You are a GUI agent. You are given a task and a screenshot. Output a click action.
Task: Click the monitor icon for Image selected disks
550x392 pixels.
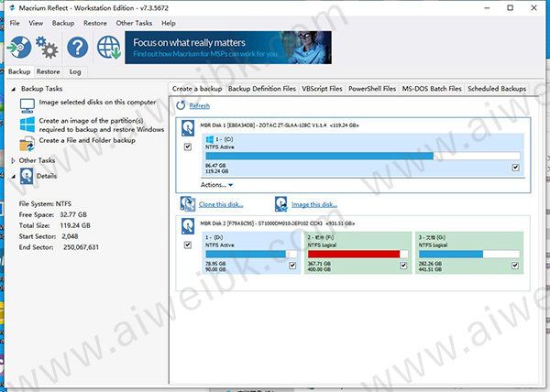click(27, 105)
